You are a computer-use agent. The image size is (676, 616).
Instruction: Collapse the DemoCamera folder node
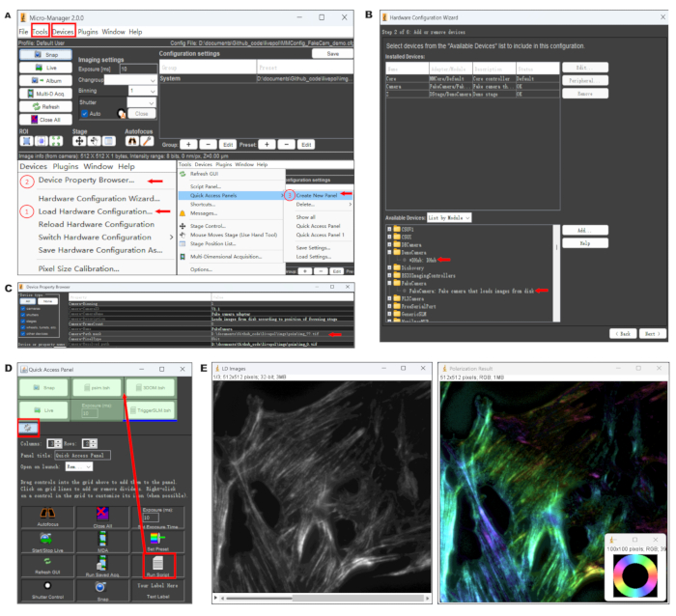coord(389,252)
